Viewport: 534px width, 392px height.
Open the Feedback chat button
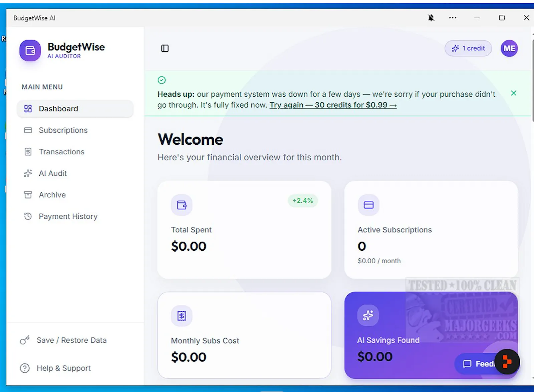[475, 364]
